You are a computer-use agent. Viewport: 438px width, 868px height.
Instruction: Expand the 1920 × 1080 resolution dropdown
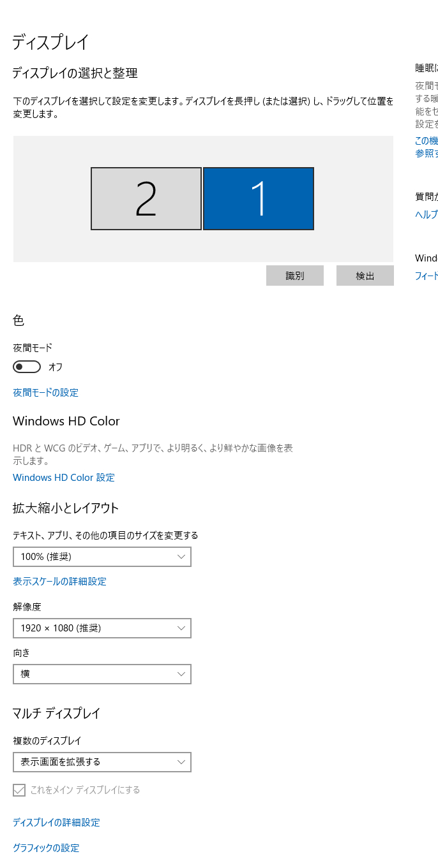click(x=102, y=628)
